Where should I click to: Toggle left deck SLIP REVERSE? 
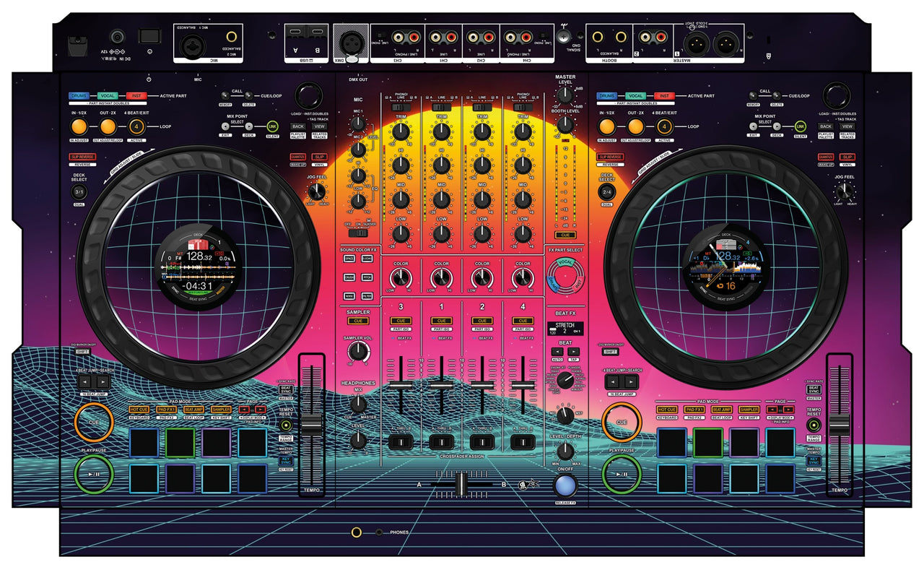pos(82,157)
